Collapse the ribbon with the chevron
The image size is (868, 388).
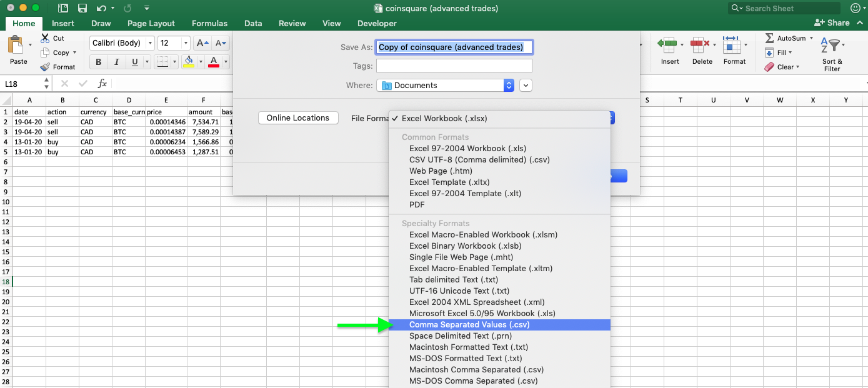(861, 23)
